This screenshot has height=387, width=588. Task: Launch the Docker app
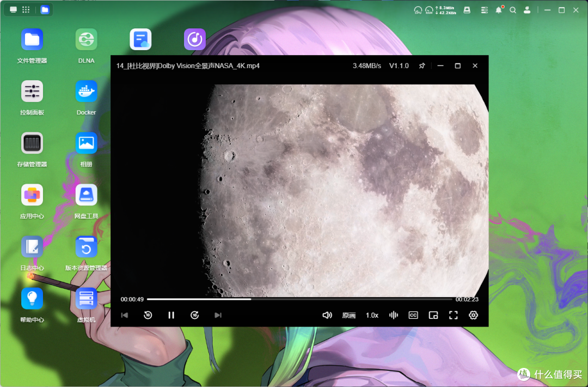click(86, 91)
